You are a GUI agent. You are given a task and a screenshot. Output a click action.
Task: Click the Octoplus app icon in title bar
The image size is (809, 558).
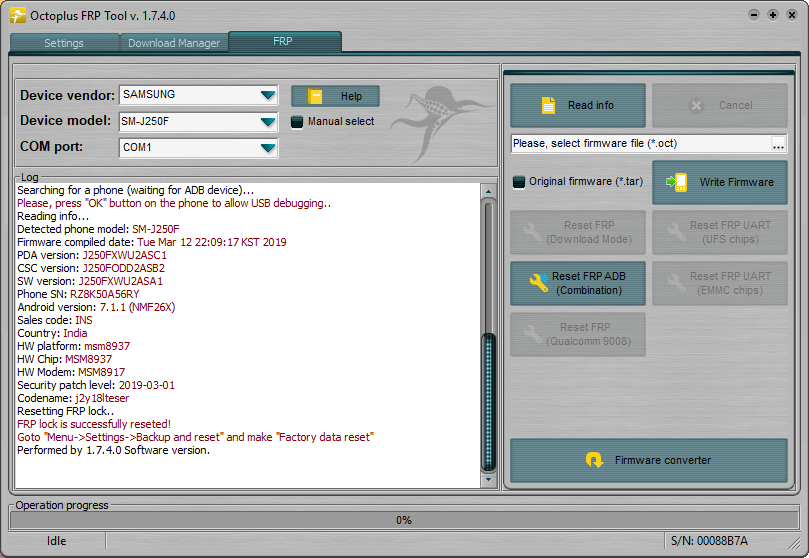tap(17, 15)
